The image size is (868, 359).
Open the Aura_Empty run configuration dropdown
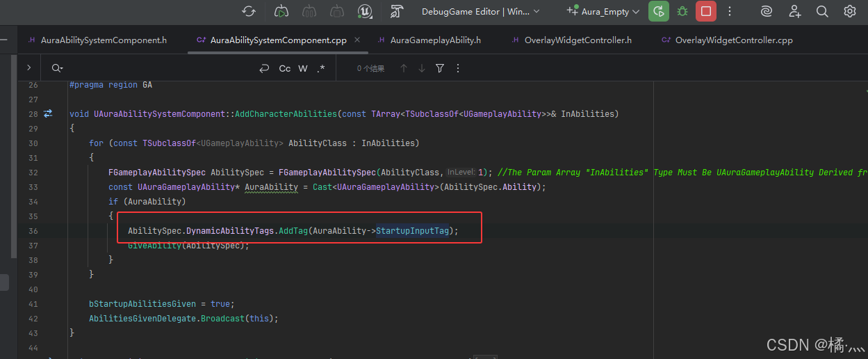pos(603,11)
